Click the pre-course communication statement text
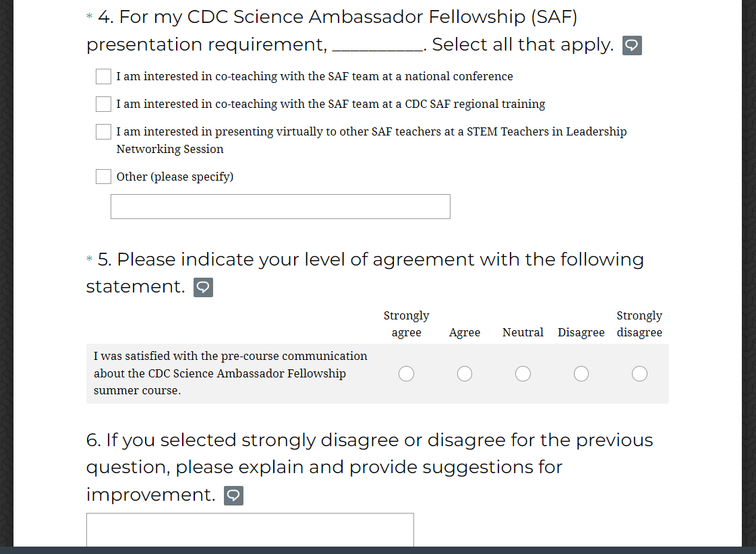The height and width of the screenshot is (554, 756). pos(230,373)
